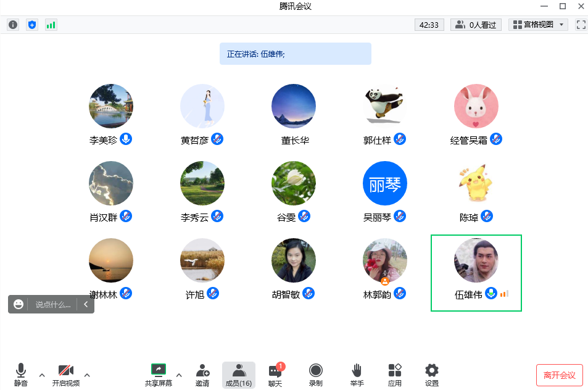Check the green network signal icon

coord(51,25)
